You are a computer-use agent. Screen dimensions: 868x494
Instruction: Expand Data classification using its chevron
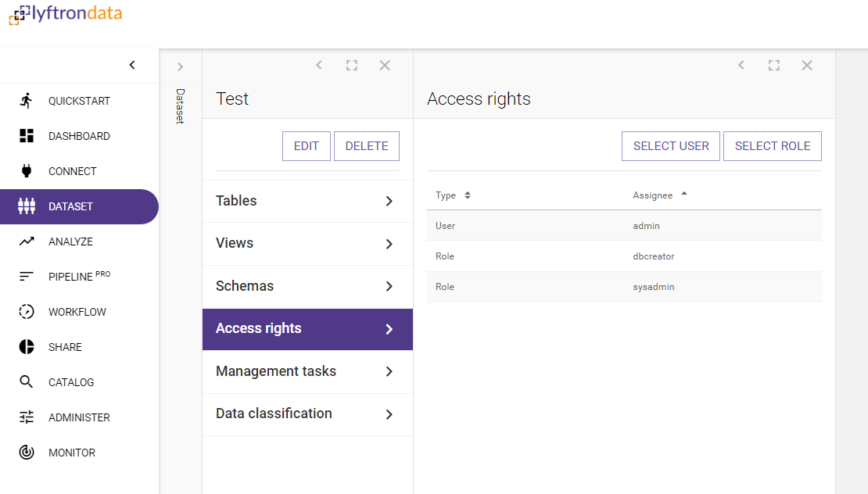click(389, 414)
